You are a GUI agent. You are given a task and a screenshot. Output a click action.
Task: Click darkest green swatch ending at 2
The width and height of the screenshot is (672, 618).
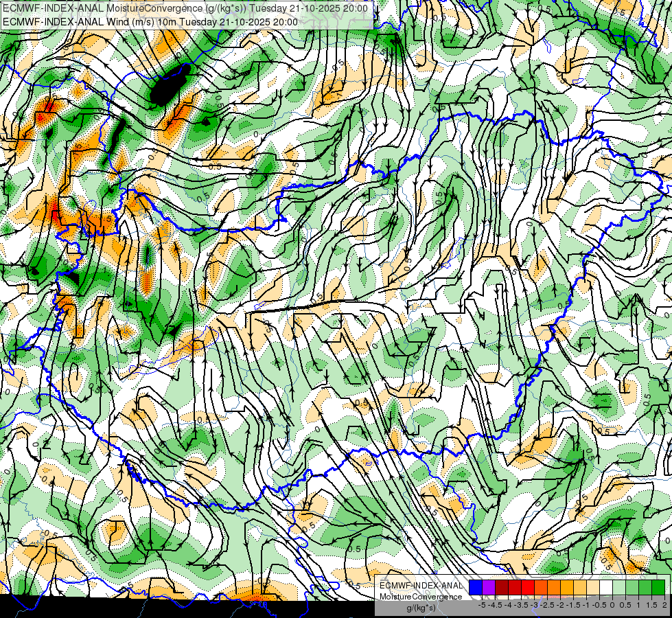click(658, 588)
